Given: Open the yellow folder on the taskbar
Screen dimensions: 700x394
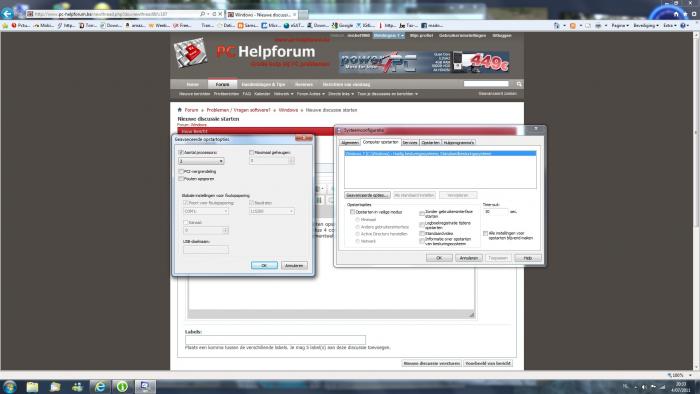Looking at the screenshot, I should pos(32,386).
